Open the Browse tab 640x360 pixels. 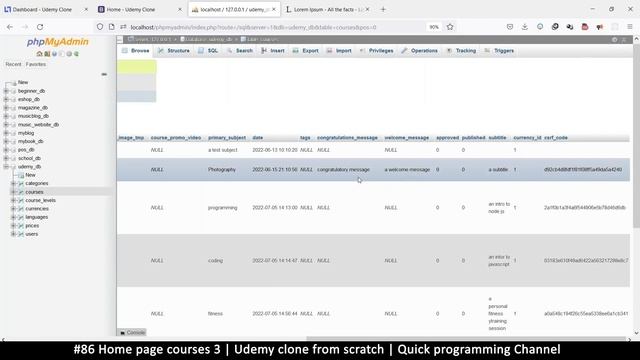(x=136, y=51)
